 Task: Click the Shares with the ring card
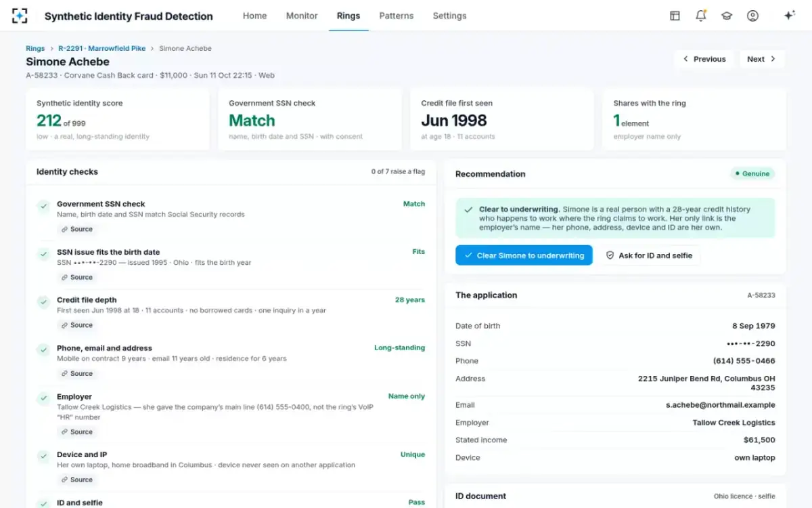pyautogui.click(x=694, y=119)
